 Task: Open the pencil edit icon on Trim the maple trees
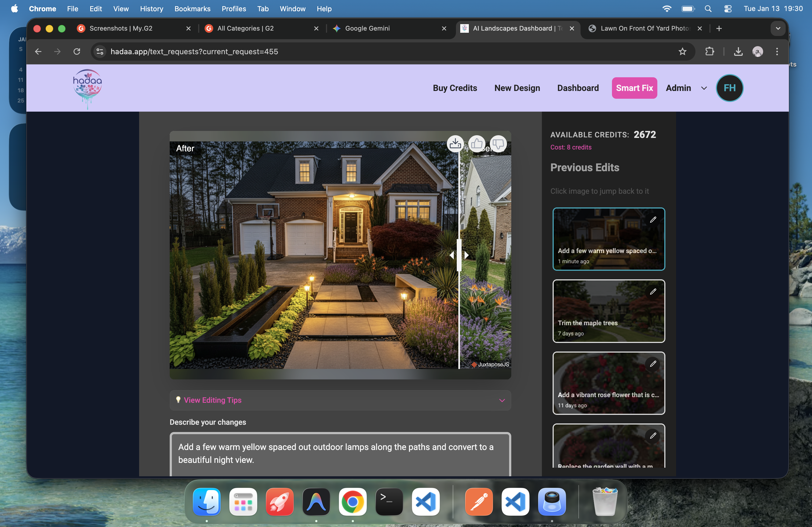pyautogui.click(x=653, y=291)
